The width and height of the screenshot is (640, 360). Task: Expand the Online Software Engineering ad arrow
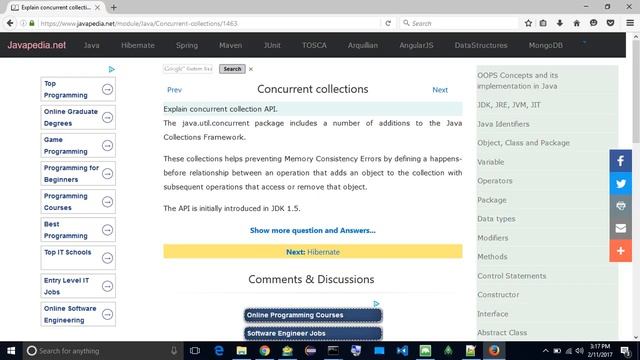pyautogui.click(x=107, y=314)
